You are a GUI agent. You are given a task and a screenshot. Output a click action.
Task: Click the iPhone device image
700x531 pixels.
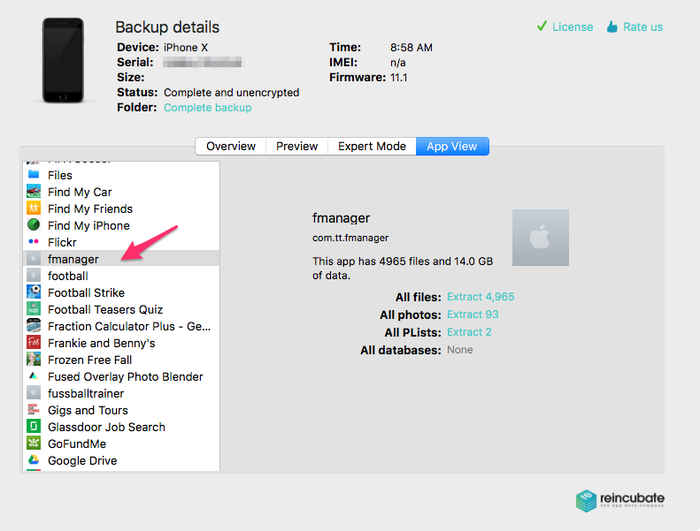pyautogui.click(x=63, y=60)
